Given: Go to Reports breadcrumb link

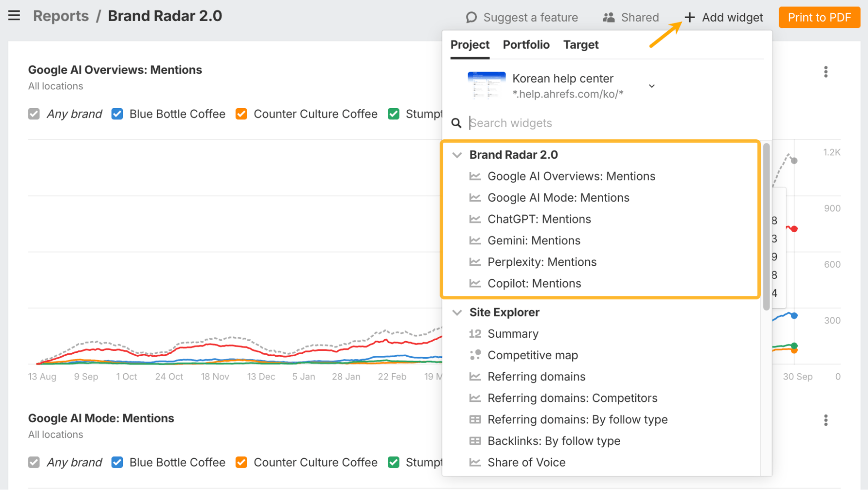Looking at the screenshot, I should pyautogui.click(x=61, y=16).
